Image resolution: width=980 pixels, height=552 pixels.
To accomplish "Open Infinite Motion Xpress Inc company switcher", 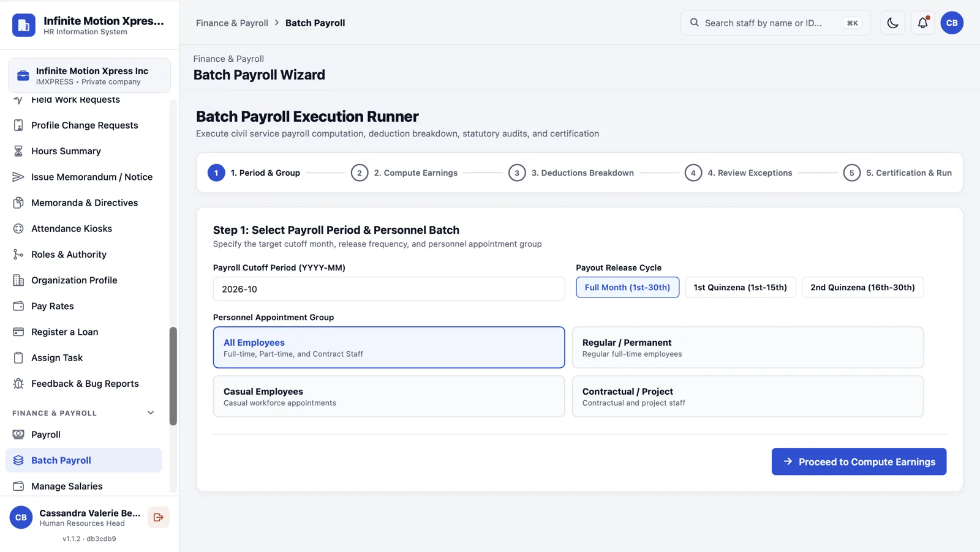I will click(89, 76).
